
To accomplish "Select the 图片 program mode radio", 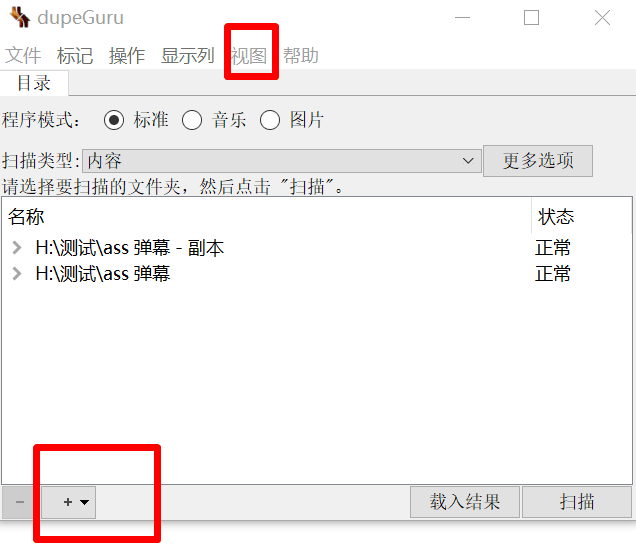I will 270,120.
